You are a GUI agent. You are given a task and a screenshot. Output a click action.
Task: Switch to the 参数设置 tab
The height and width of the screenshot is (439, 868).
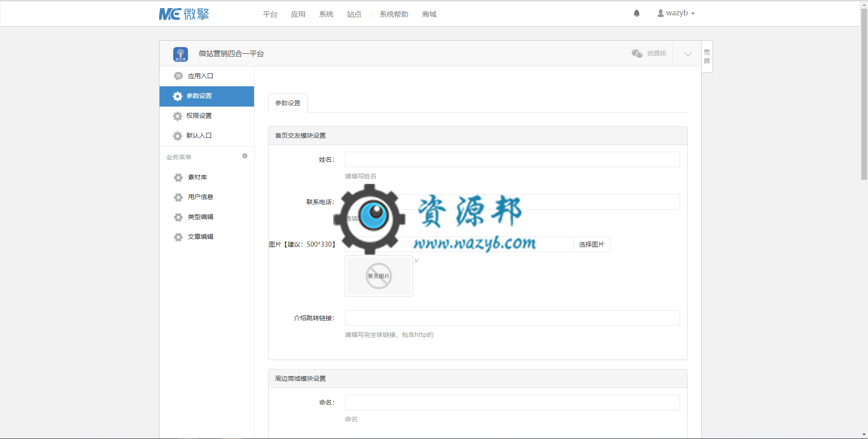click(x=288, y=103)
